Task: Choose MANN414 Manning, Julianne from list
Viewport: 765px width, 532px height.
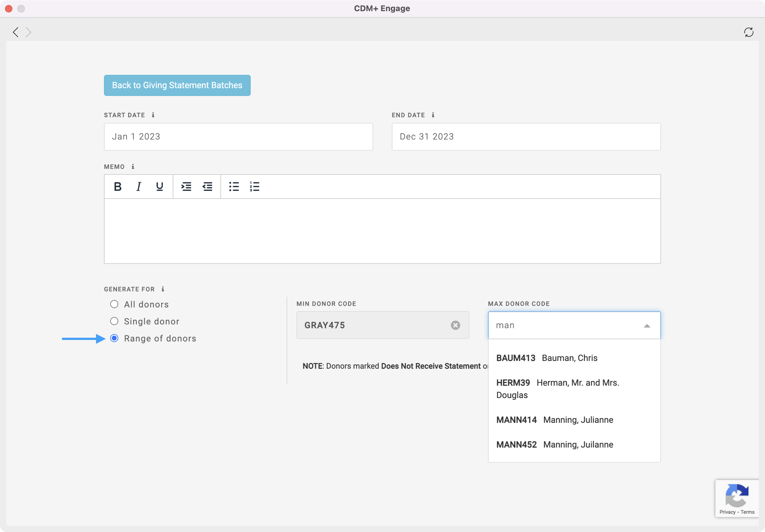Action: (x=555, y=420)
